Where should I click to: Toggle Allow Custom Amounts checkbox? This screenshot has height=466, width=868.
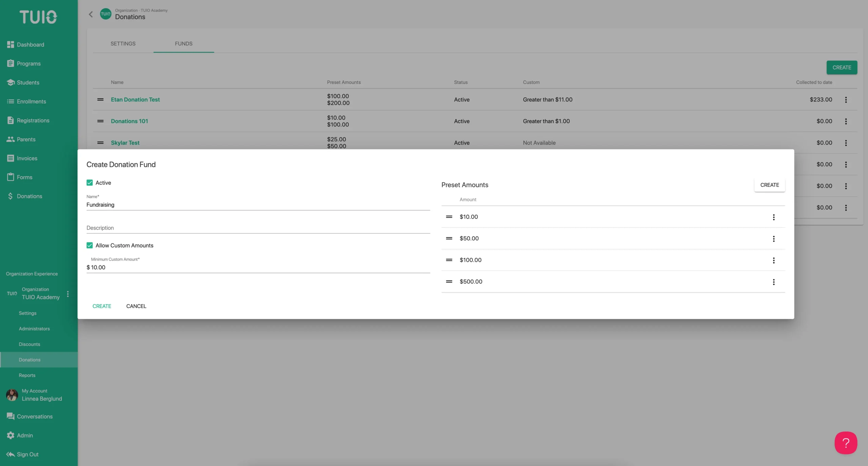click(x=90, y=245)
